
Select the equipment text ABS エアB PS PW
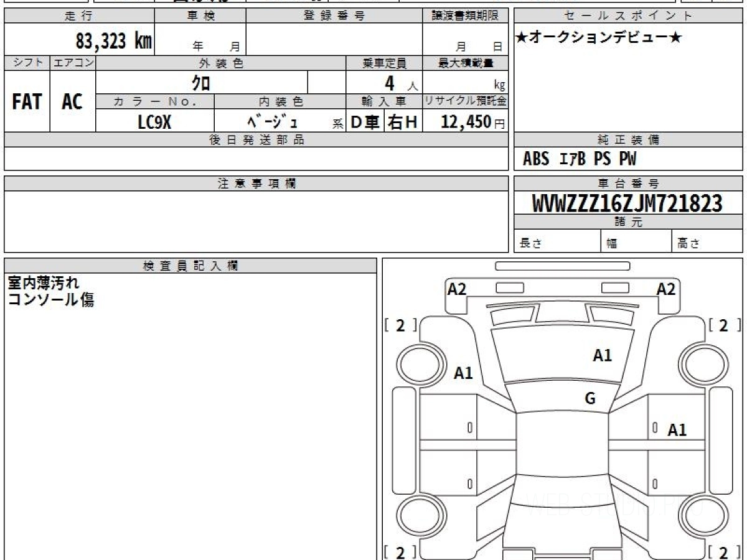pyautogui.click(x=580, y=159)
